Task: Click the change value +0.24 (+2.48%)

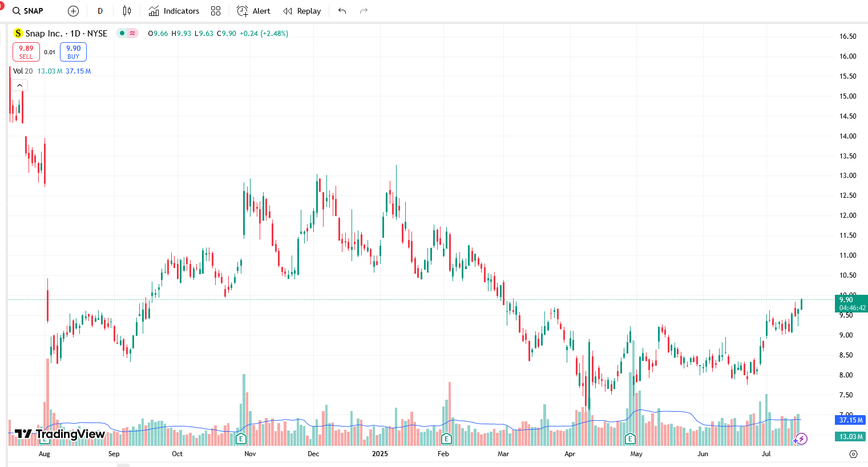Action: tap(264, 34)
